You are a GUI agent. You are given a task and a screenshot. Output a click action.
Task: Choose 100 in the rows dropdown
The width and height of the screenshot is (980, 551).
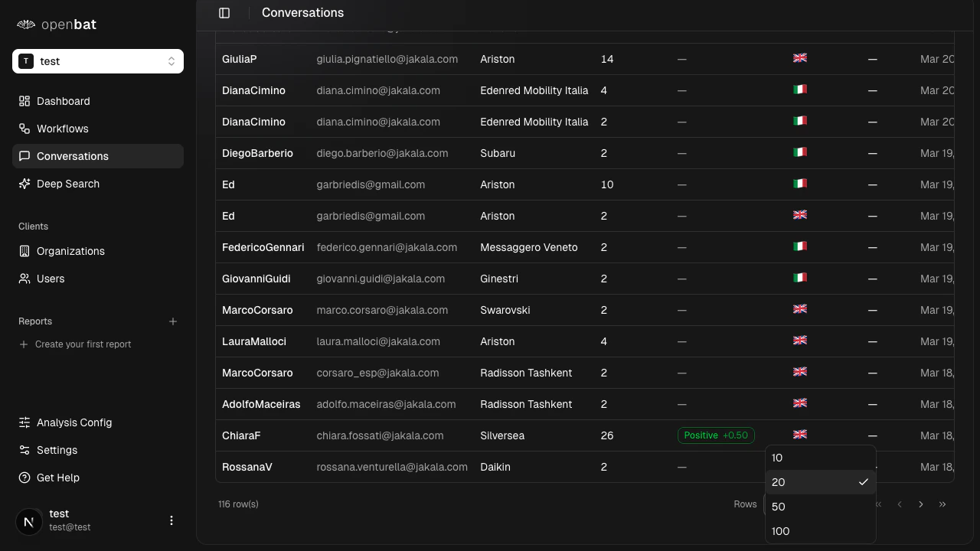(780, 531)
